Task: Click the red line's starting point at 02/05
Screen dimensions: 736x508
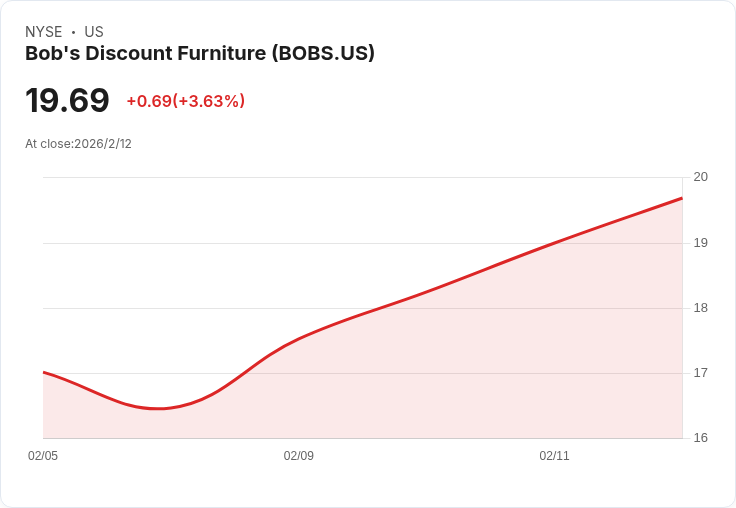Action: pyautogui.click(x=44, y=372)
